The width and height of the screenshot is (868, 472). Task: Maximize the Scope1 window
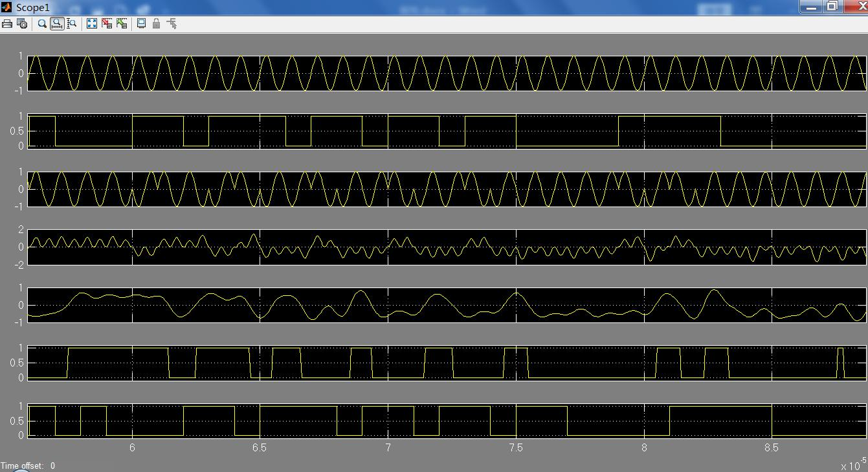[x=832, y=6]
